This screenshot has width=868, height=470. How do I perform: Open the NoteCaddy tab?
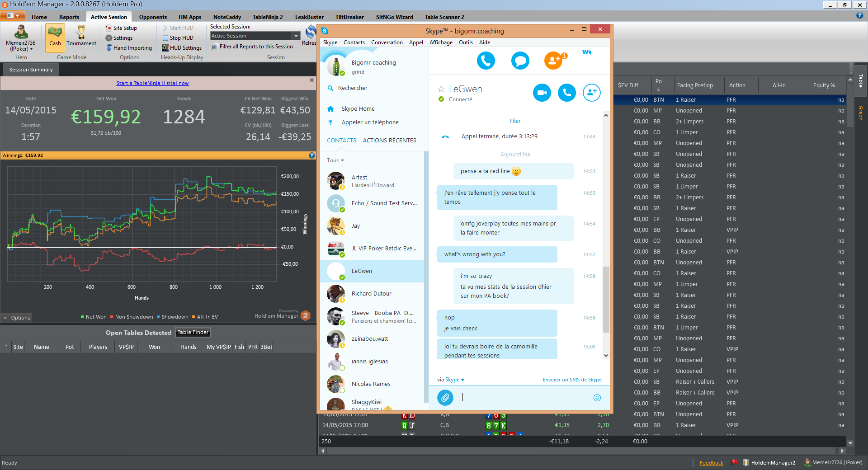click(x=227, y=17)
